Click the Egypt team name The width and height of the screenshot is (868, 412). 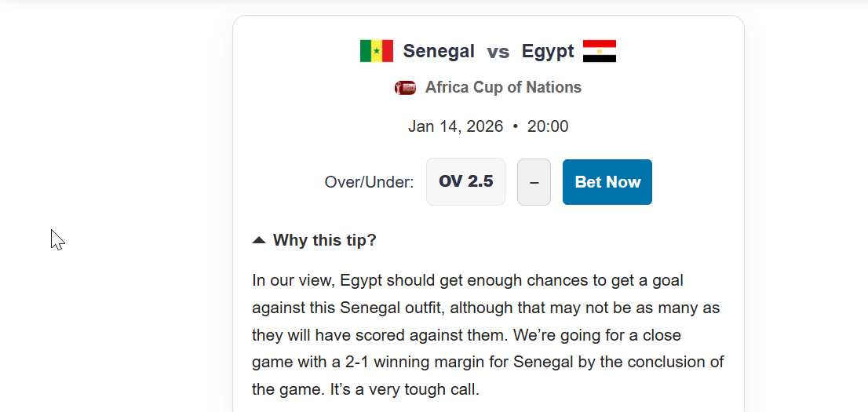click(548, 52)
